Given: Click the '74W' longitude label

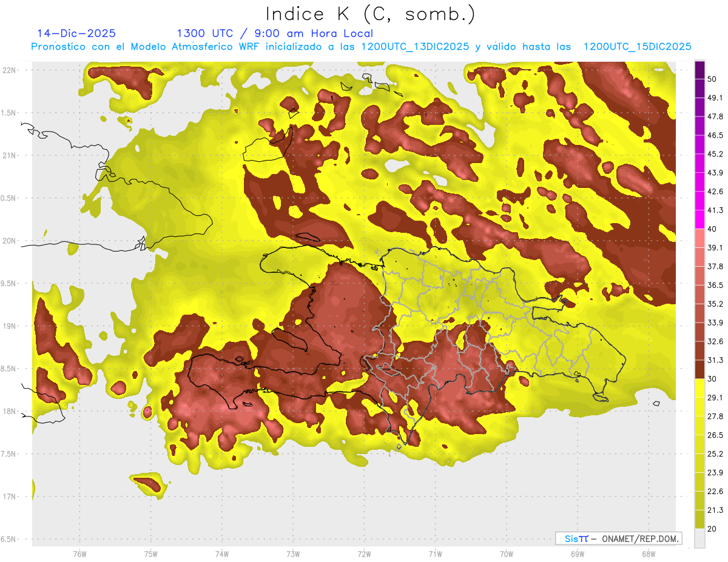Looking at the screenshot, I should pos(221,554).
